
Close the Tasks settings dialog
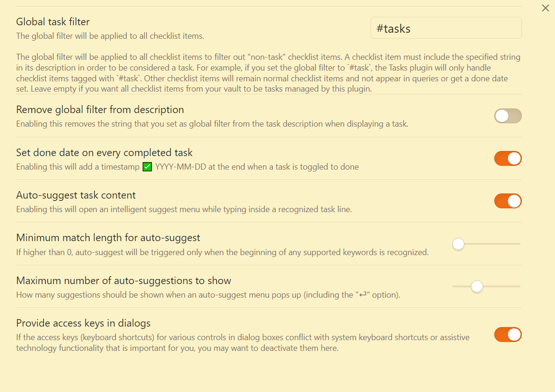click(x=545, y=8)
